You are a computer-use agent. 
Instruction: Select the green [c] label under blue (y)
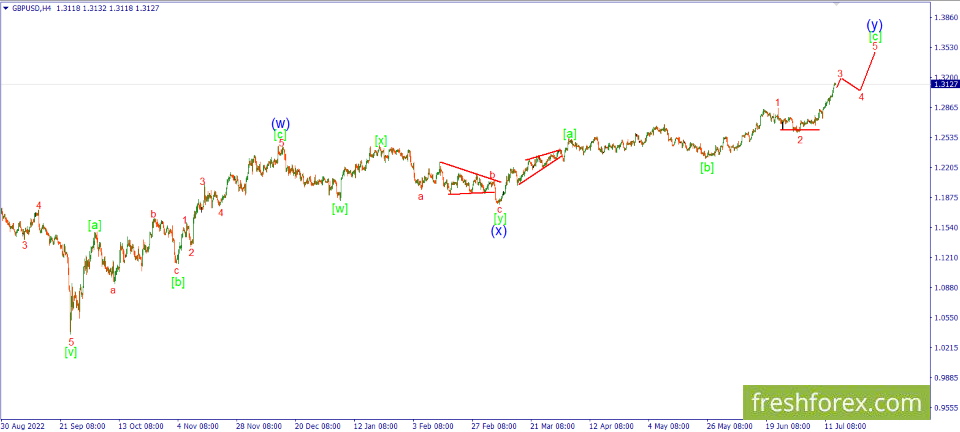click(x=876, y=37)
